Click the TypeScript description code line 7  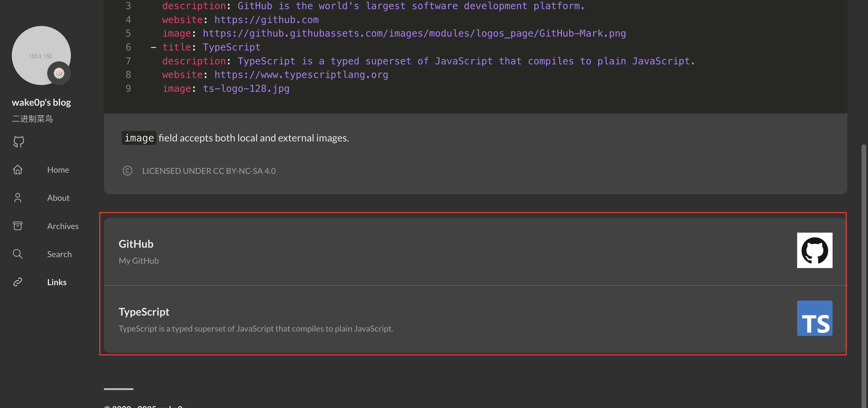point(428,61)
